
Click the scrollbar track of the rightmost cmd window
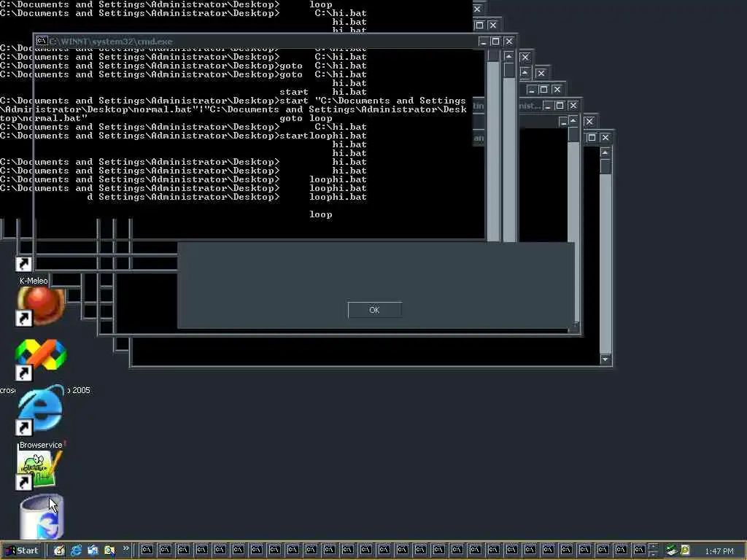[x=605, y=264]
